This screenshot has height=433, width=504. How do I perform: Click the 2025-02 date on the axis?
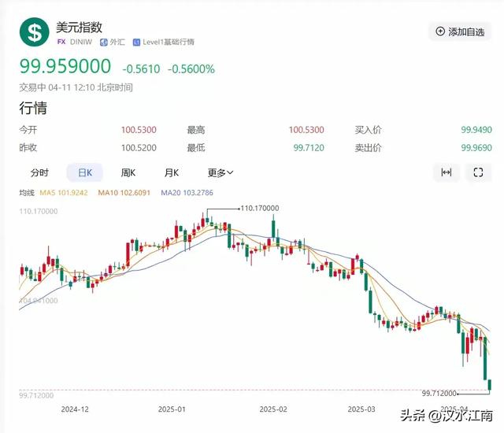pyautogui.click(x=273, y=409)
